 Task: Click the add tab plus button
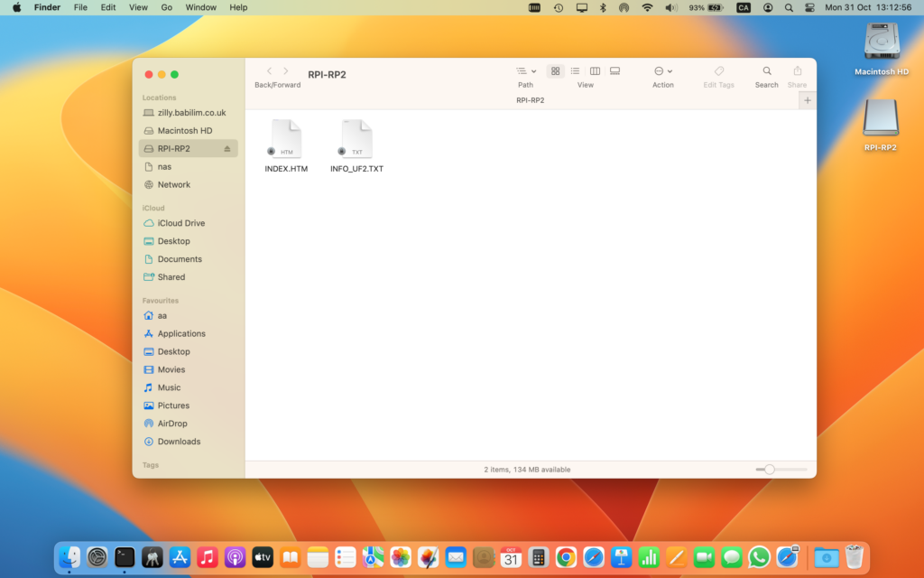807,99
